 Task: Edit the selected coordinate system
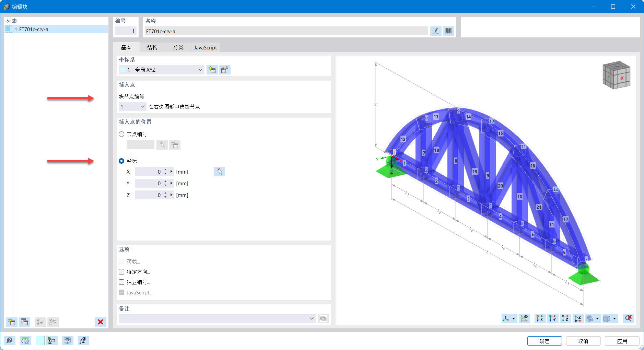pyautogui.click(x=225, y=70)
